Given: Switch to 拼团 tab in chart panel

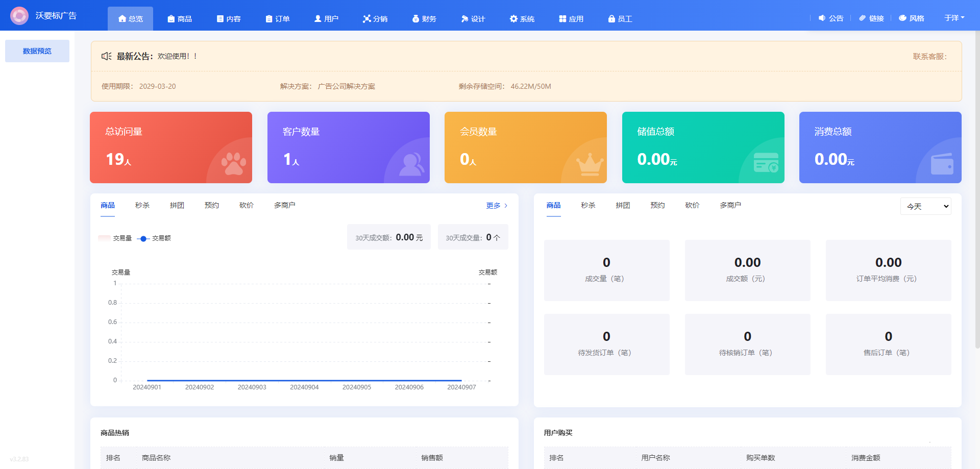Looking at the screenshot, I should (177, 205).
